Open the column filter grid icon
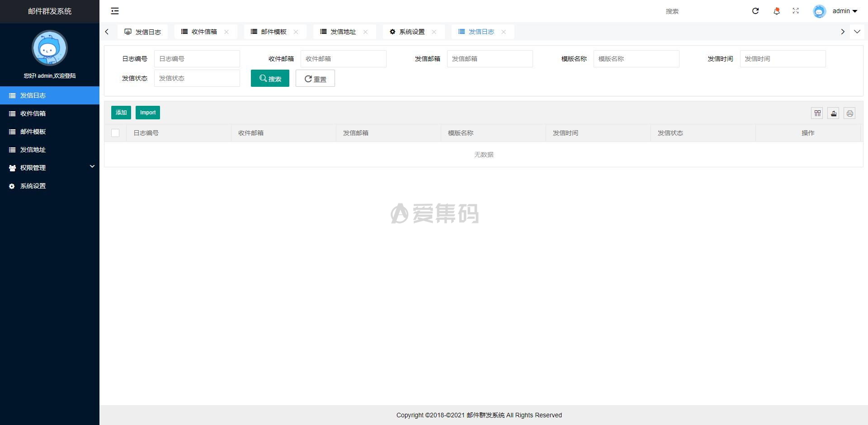Viewport: 868px width, 425px height. tap(817, 113)
